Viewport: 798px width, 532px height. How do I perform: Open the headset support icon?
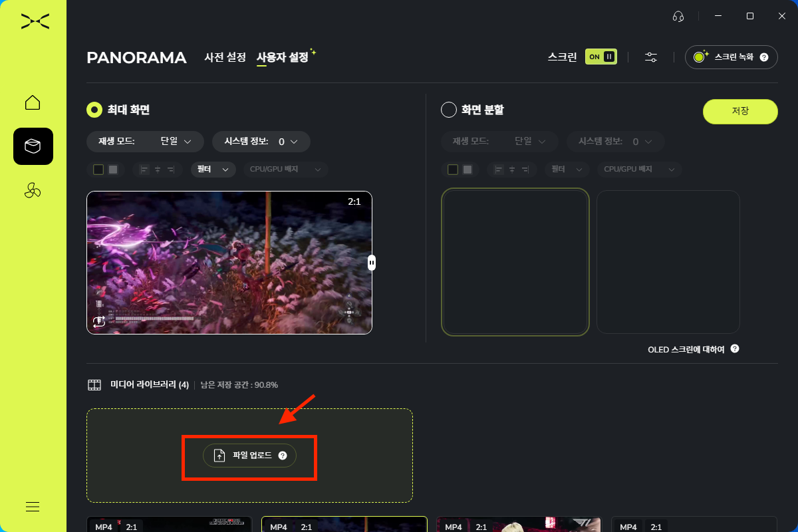tap(678, 17)
